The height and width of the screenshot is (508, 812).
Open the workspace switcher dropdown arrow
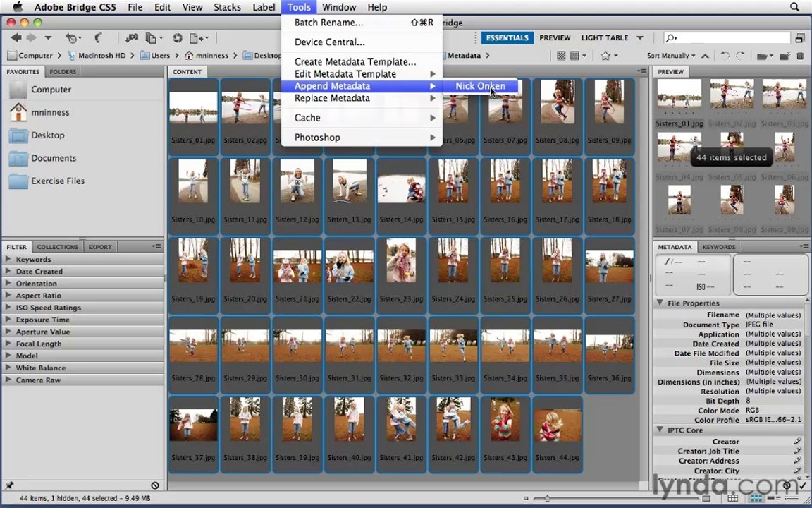640,38
